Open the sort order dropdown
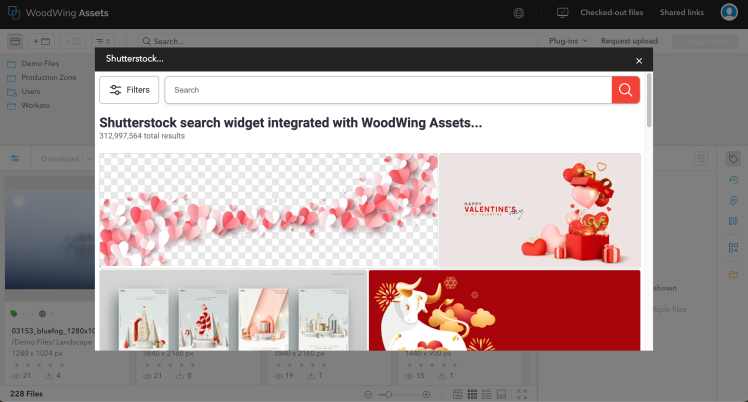The width and height of the screenshot is (748, 402). [x=103, y=41]
